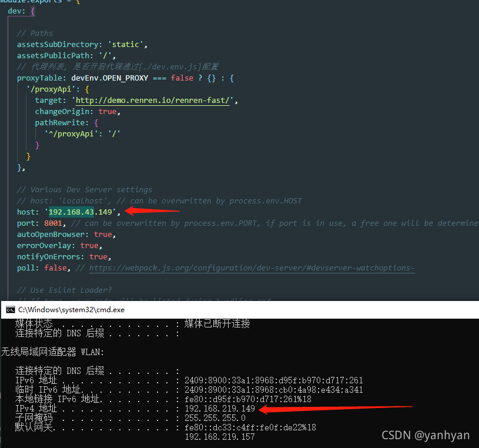
Task: Click gateway address 192.168.219.157 in cmd
Action: pyautogui.click(x=220, y=437)
